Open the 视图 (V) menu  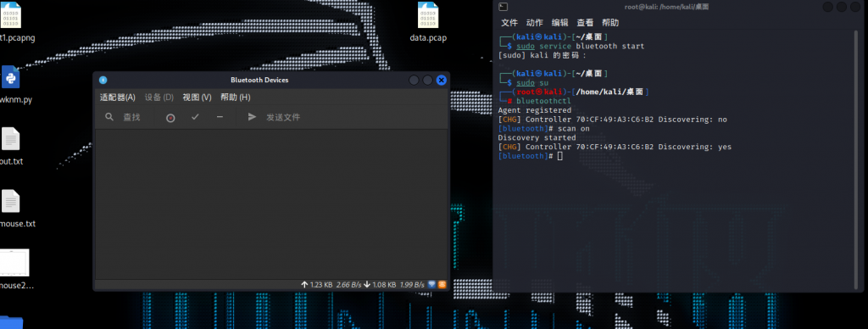point(197,98)
